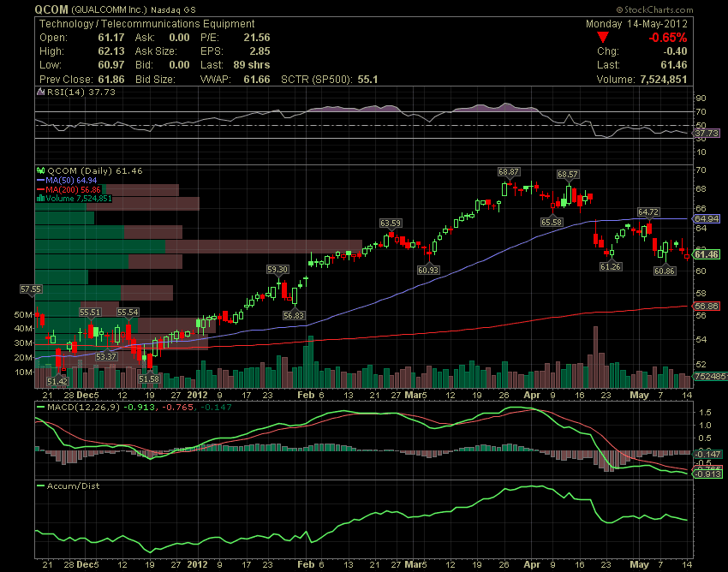
Task: Click the 65.58 price annotation
Action: [x=552, y=223]
